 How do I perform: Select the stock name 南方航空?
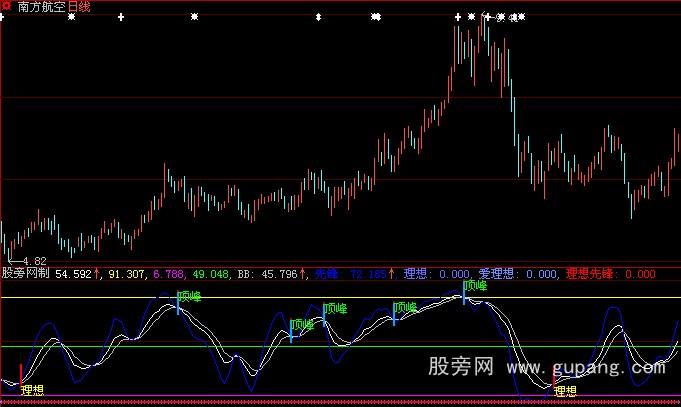pos(41,7)
